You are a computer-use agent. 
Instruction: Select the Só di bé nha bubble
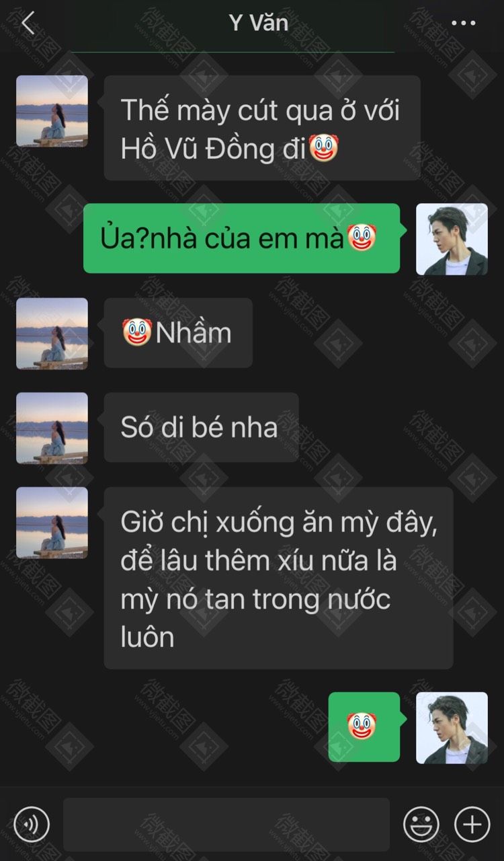(x=201, y=427)
